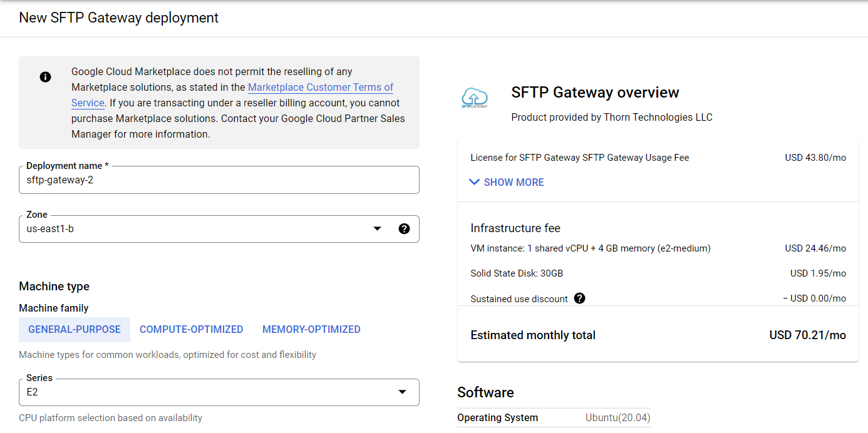
Task: Click the Sustained use discount label
Action: (519, 299)
